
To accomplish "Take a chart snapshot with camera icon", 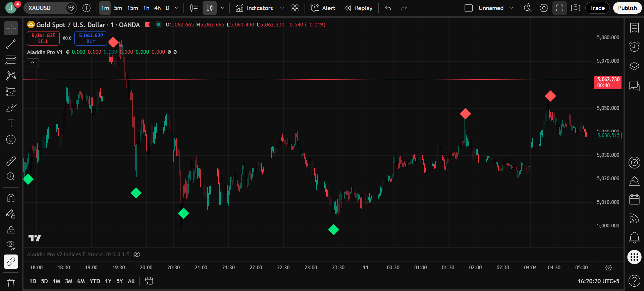I will coord(576,8).
